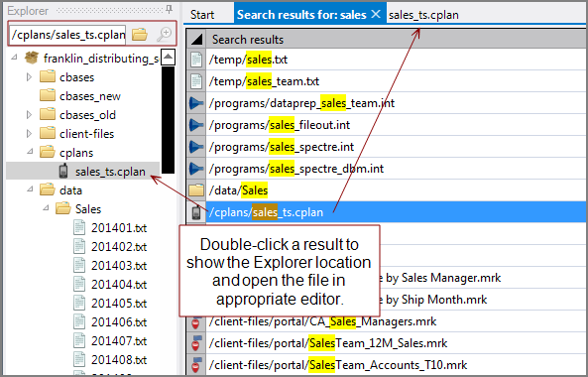Image resolution: width=588 pixels, height=377 pixels.
Task: Select 201408.txt in Explorer tree
Action: (x=119, y=359)
